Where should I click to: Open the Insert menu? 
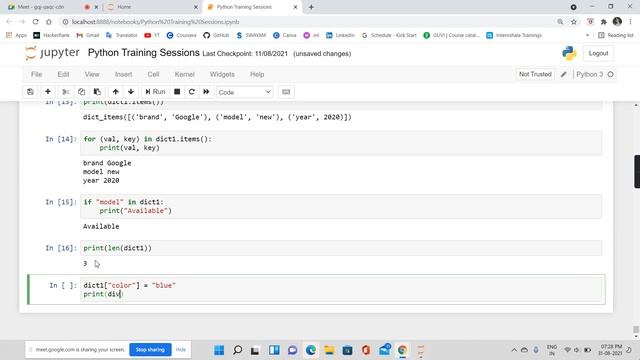[x=123, y=74]
